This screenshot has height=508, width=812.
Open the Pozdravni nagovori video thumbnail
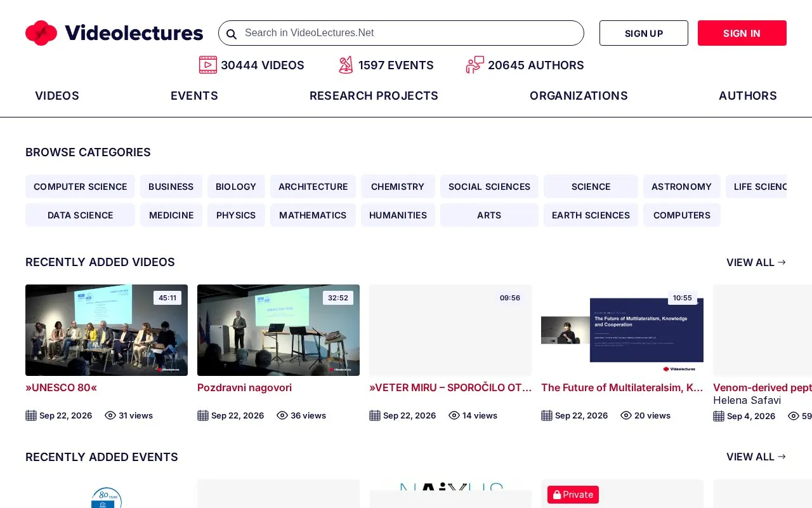click(x=278, y=330)
